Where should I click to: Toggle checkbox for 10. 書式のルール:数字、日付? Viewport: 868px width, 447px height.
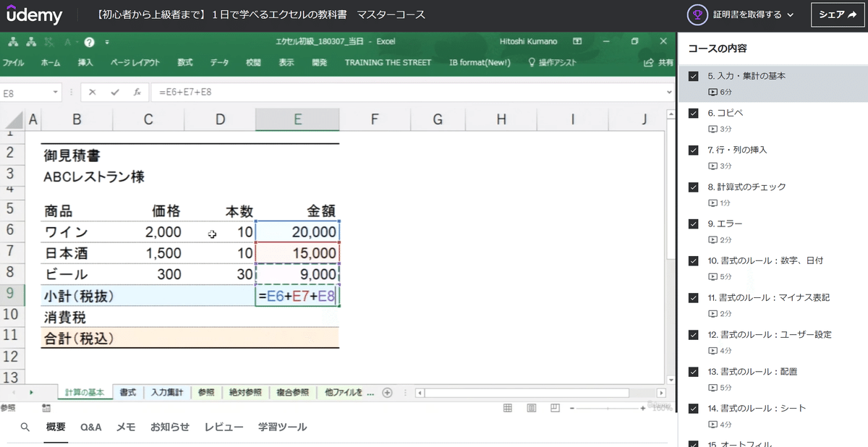point(694,260)
